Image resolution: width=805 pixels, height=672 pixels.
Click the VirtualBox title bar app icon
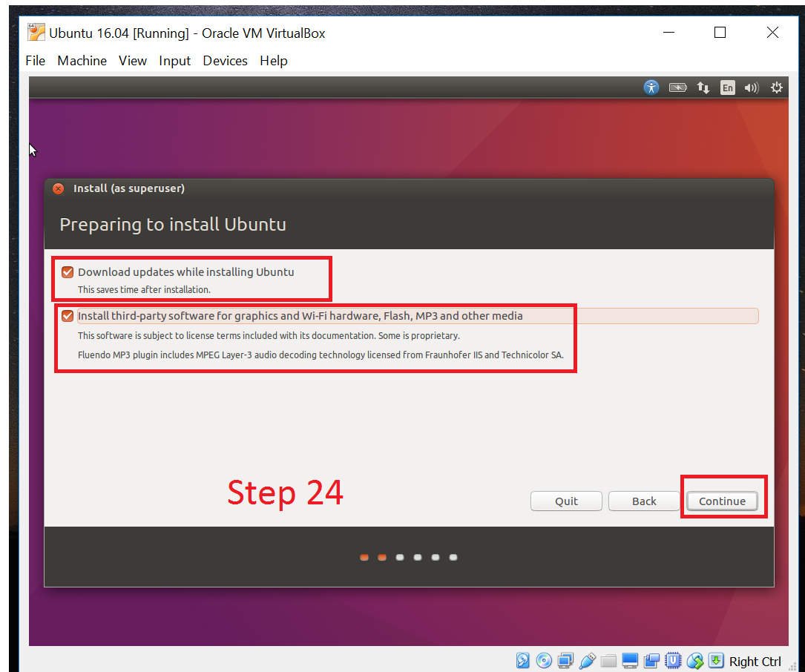click(36, 33)
